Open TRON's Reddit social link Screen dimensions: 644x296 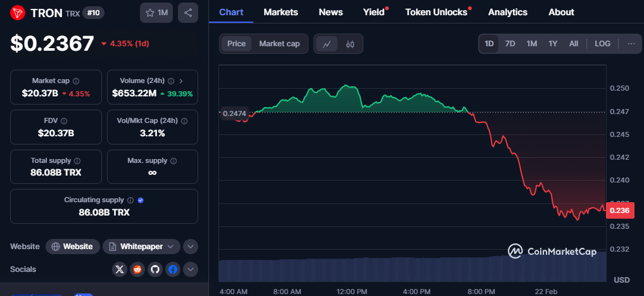pos(137,269)
